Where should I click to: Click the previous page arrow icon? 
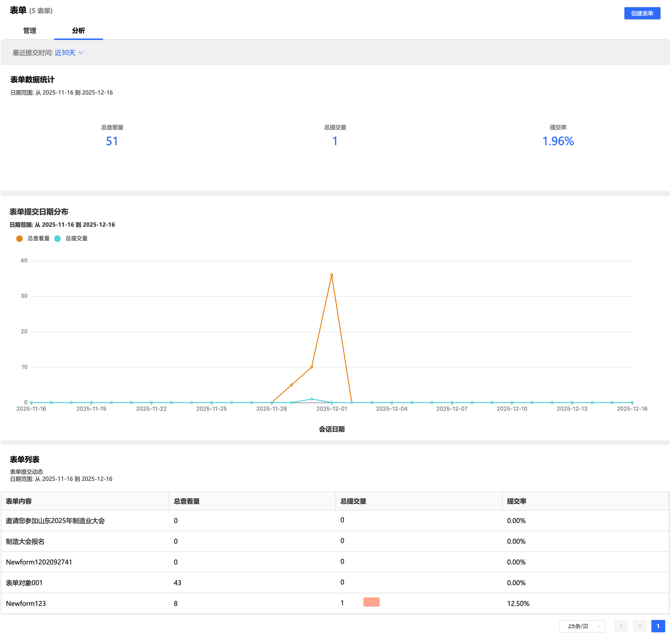coord(621,626)
